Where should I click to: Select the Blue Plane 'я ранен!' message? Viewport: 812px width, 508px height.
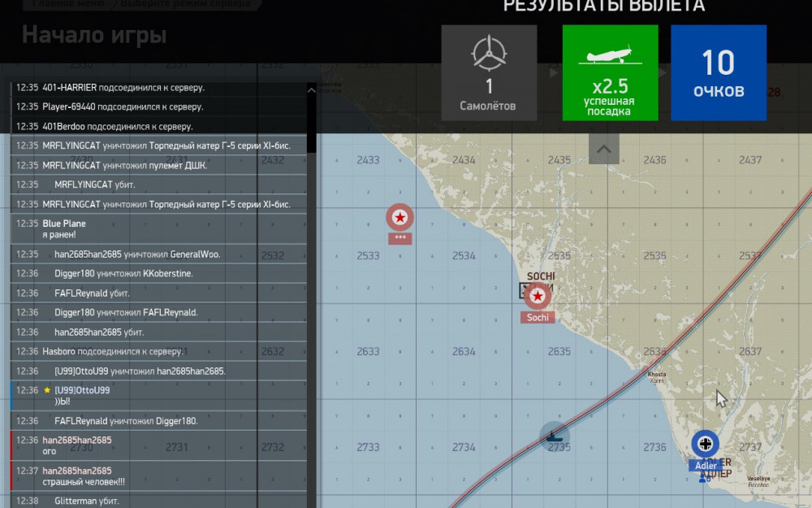coord(158,228)
